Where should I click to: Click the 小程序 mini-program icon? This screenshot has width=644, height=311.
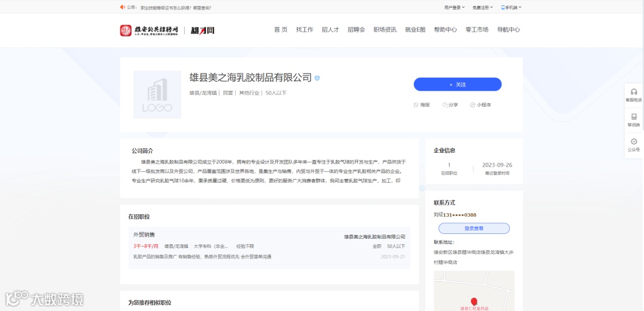(472, 105)
